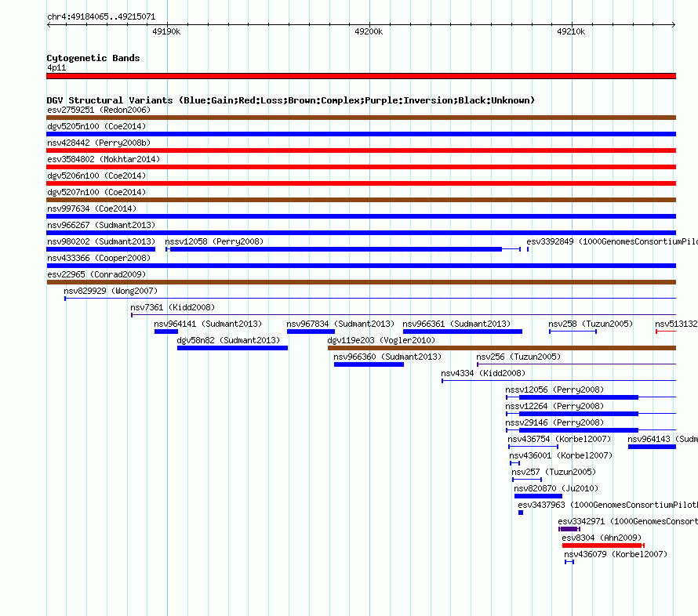This screenshot has width=698, height=616.
Task: Click the brown bar for dgv119e203
Action: (x=502, y=348)
